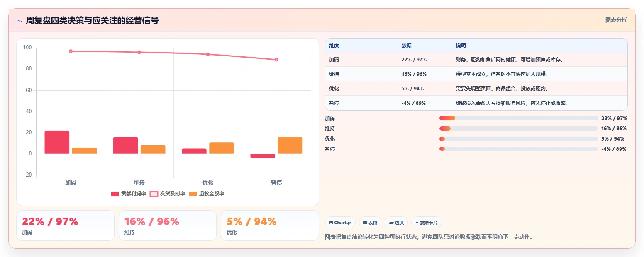The width and height of the screenshot is (644, 257).
Task: Click the 优化 progress bar
Action: tap(518, 139)
